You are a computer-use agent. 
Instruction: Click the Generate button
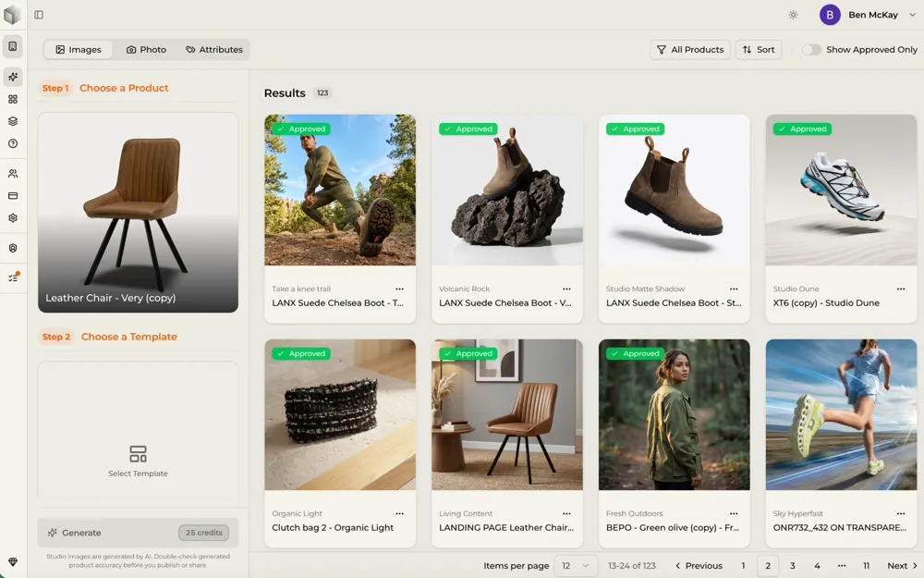(138, 533)
